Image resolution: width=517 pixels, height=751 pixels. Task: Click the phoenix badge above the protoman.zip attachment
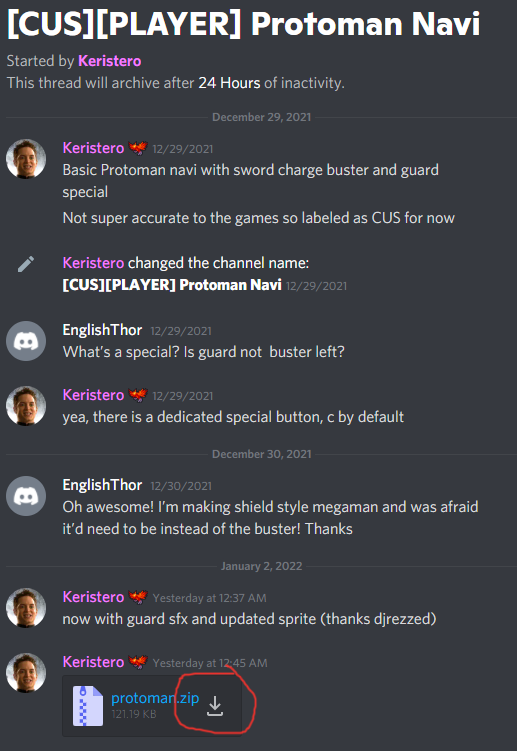[138, 662]
